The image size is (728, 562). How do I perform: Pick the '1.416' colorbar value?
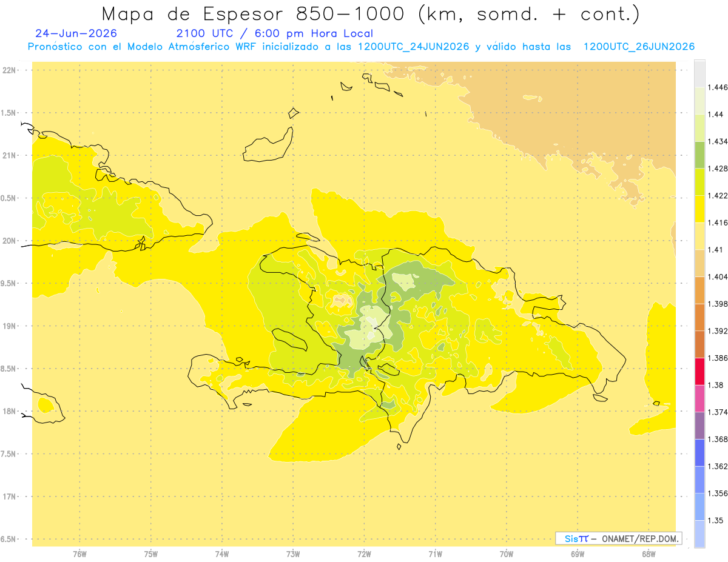click(x=718, y=222)
